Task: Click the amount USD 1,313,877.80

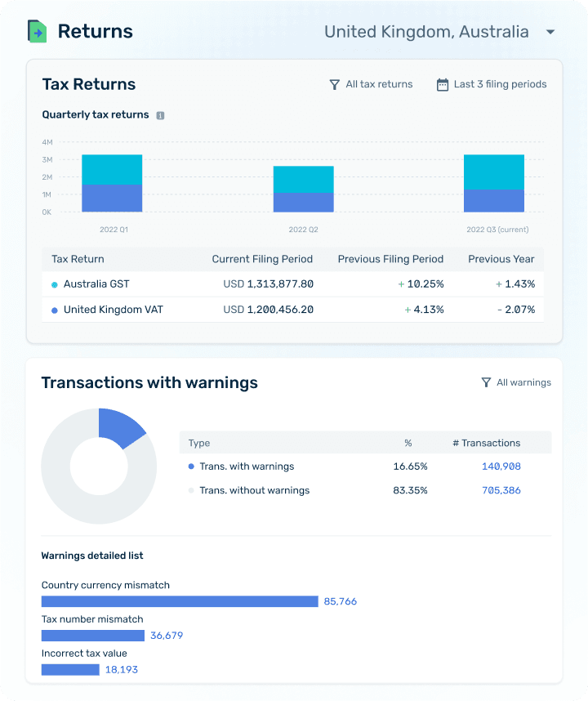Action: [x=268, y=284]
